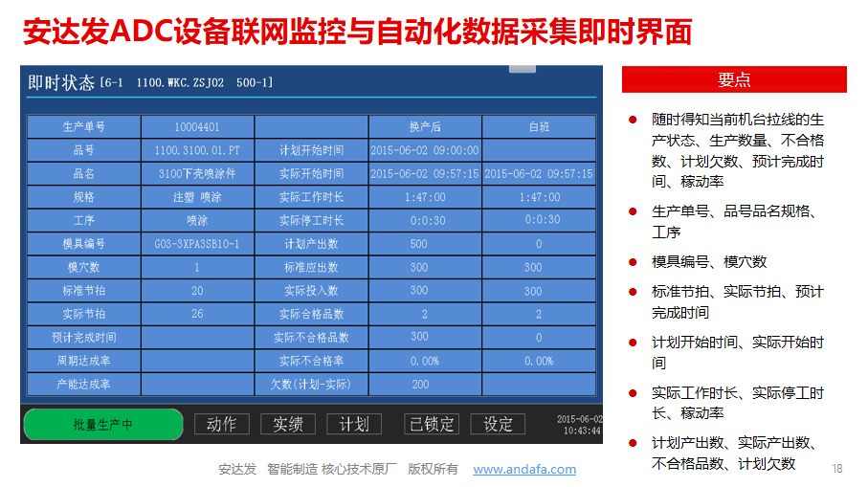Select the 生产单号 label cell
This screenshot has height=487, width=868.
pos(83,126)
